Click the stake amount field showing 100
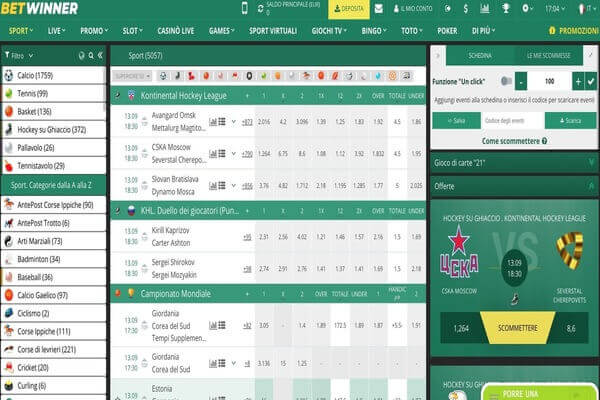 coord(549,81)
